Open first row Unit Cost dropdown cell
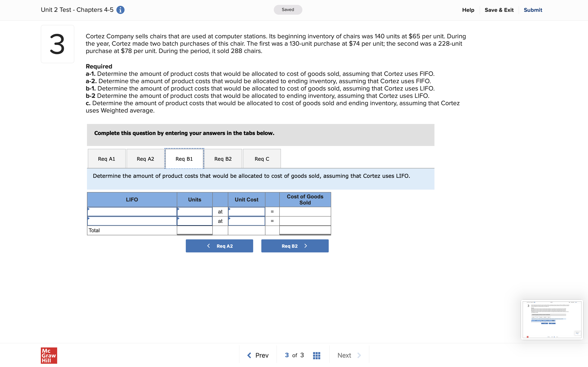The width and height of the screenshot is (588, 367). click(x=246, y=212)
